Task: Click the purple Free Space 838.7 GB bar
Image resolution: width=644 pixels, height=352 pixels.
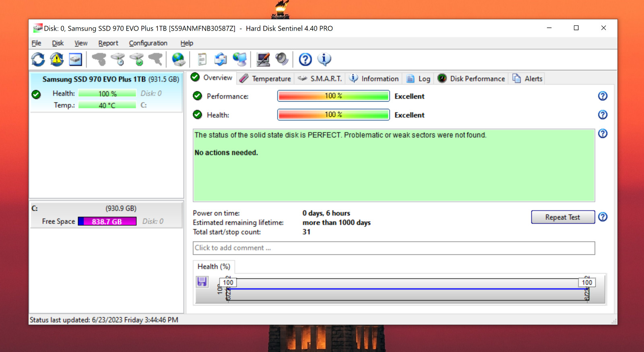Action: pyautogui.click(x=107, y=222)
